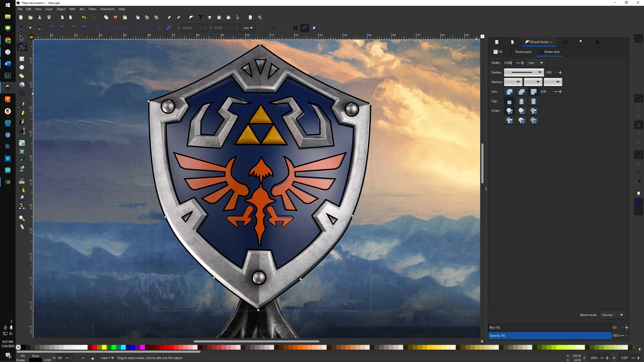Open the Dashes pattern dropdown
Image resolution: width=644 pixels, height=362 pixels.
[524, 72]
